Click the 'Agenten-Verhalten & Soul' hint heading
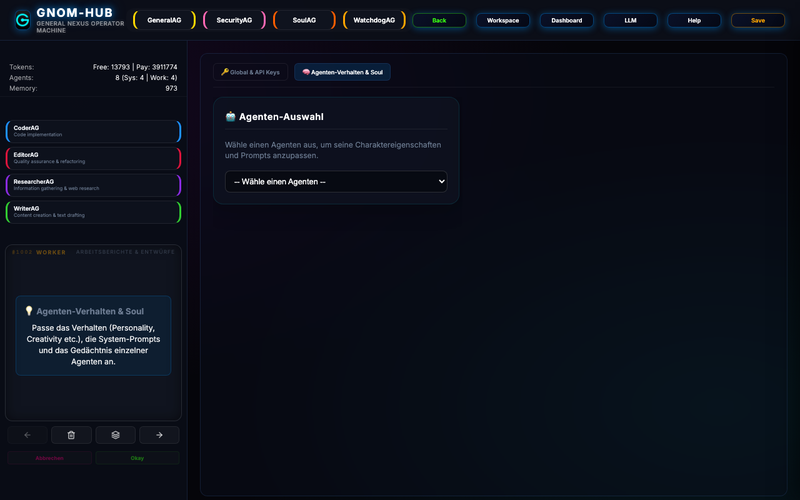Image resolution: width=800 pixels, height=500 pixels. pyautogui.click(x=90, y=311)
